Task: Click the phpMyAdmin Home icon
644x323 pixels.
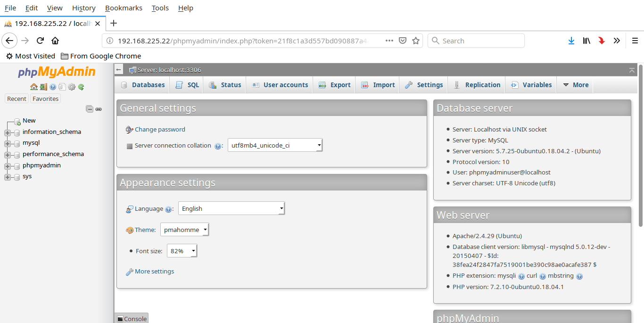Action: click(33, 87)
